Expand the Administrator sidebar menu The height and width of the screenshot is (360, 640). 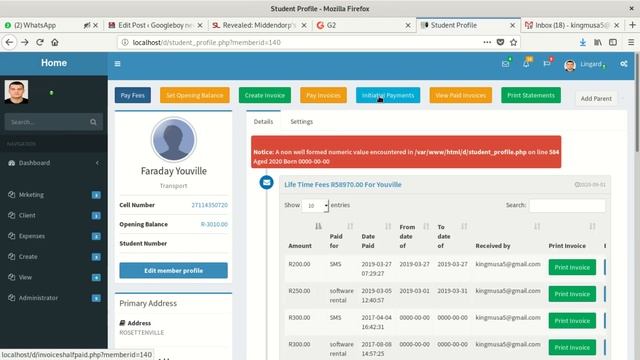tap(54, 298)
